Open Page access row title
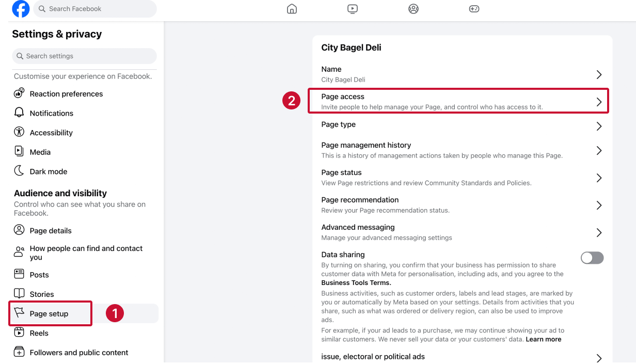The height and width of the screenshot is (364, 636). (343, 97)
